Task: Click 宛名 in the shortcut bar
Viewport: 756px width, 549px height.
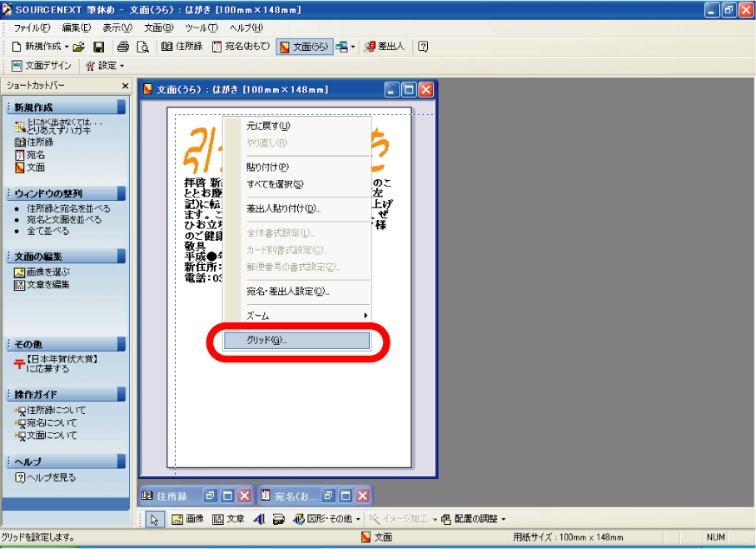Action: [x=30, y=155]
